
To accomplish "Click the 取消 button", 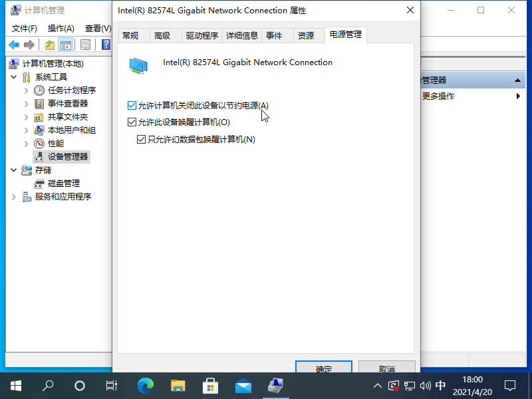I will point(386,368).
